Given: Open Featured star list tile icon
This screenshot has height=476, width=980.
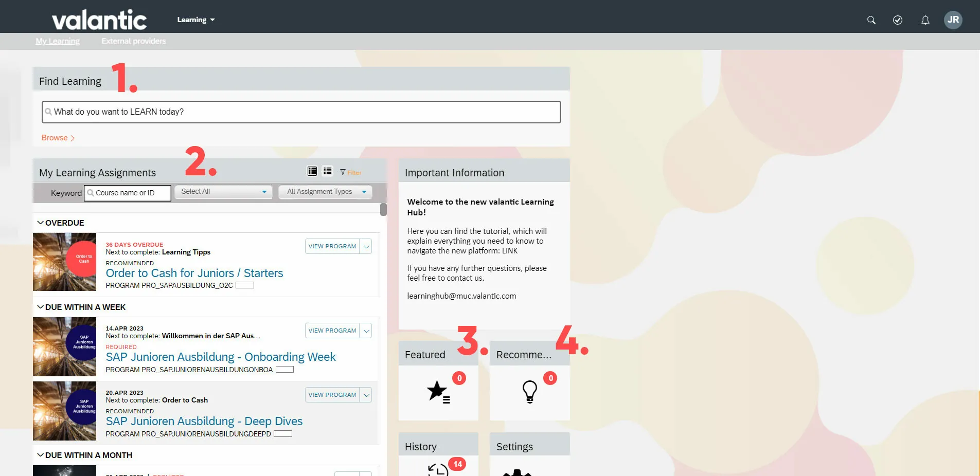Looking at the screenshot, I should coord(438,392).
